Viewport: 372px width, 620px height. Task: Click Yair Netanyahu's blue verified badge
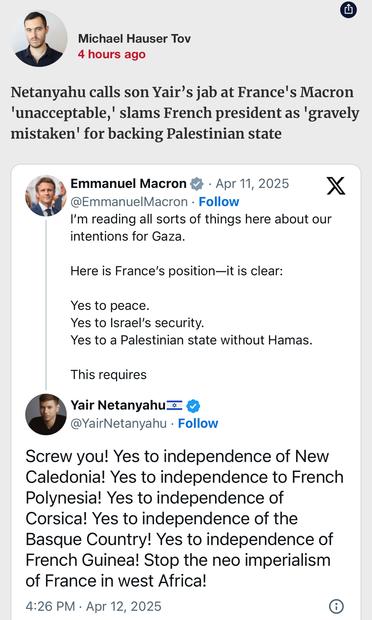(x=193, y=406)
